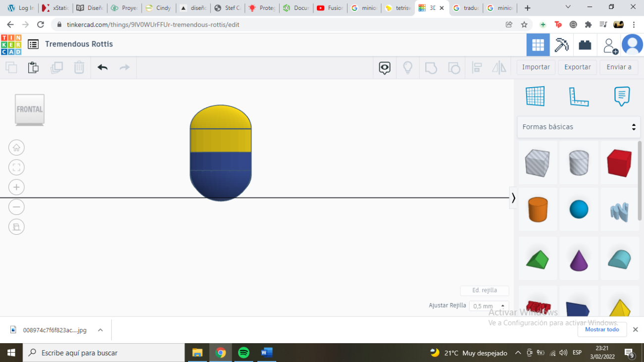Zoom in with the plus icon

(16, 187)
